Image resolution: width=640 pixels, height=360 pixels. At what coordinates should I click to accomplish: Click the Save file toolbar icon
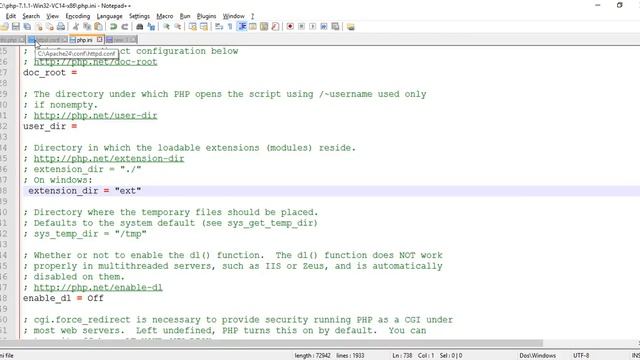[16, 27]
